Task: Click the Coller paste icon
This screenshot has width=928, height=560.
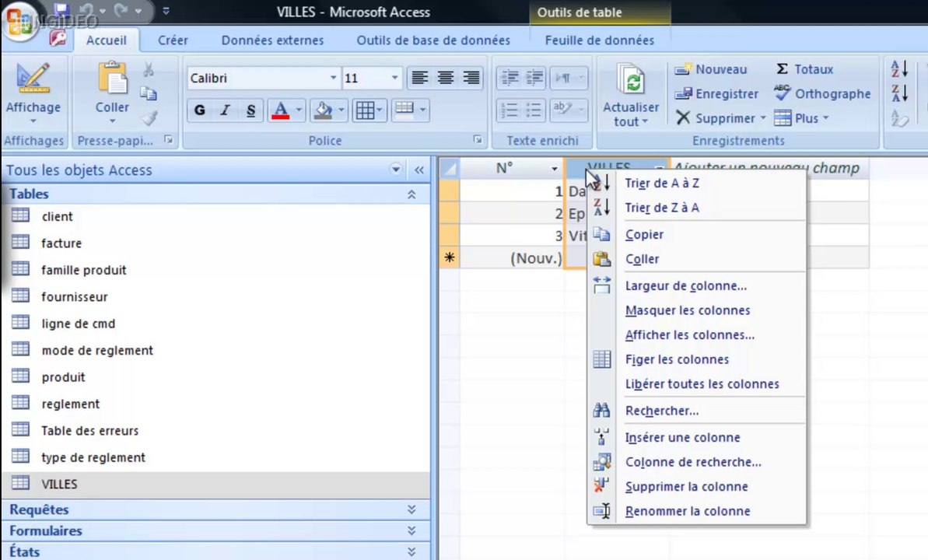Action: click(112, 79)
